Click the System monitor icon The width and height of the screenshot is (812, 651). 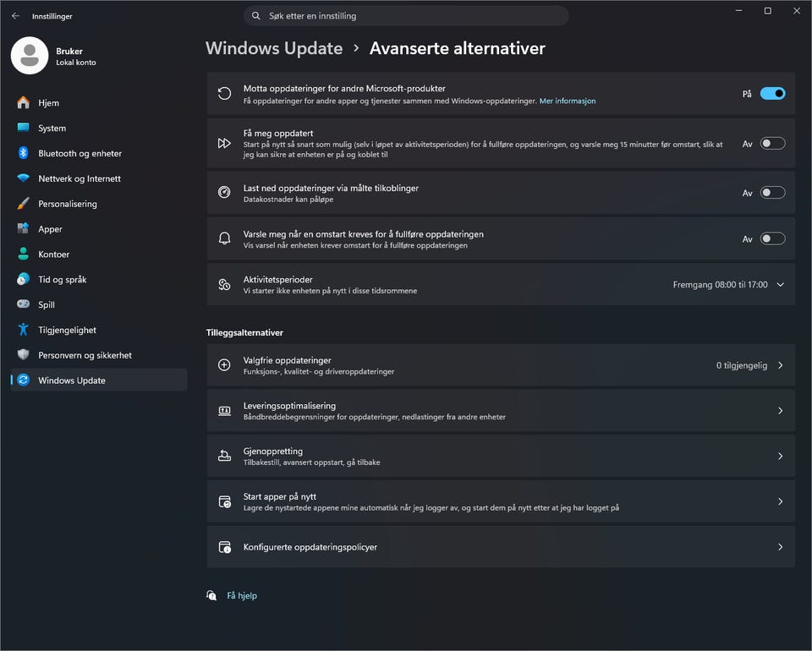[x=24, y=128]
